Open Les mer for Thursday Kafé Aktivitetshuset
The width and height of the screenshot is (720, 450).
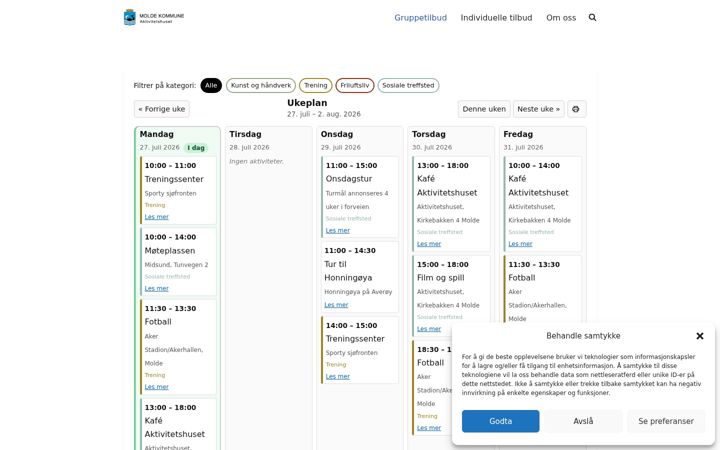(429, 244)
